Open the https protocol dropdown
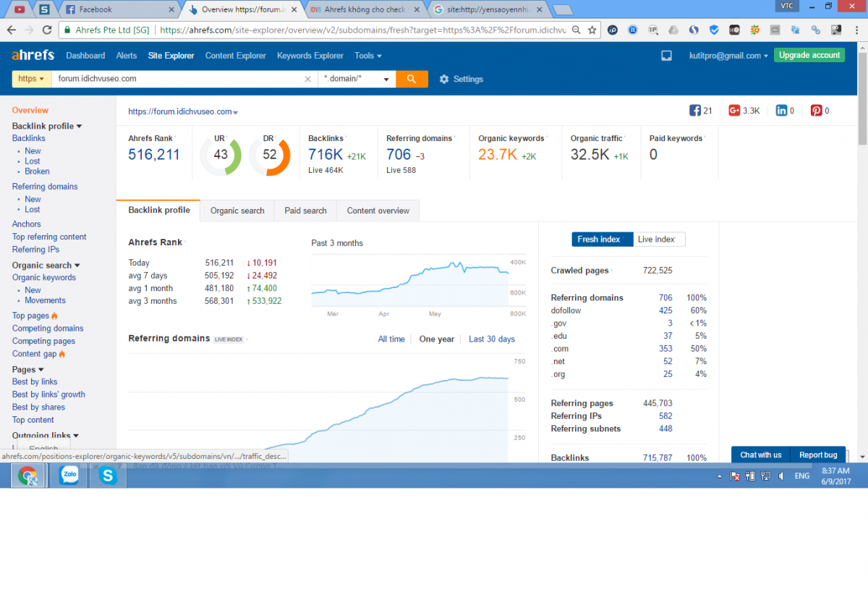 coord(31,79)
